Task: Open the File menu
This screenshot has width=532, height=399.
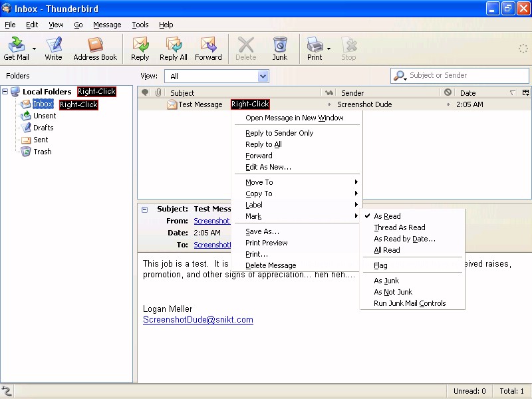Action: tap(10, 25)
